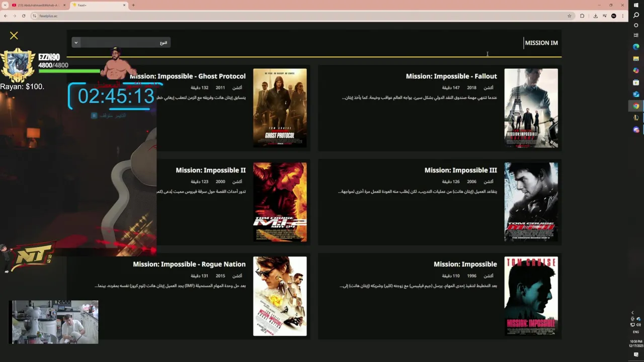Switch the ENG input language
The image size is (644, 362).
coord(636,332)
